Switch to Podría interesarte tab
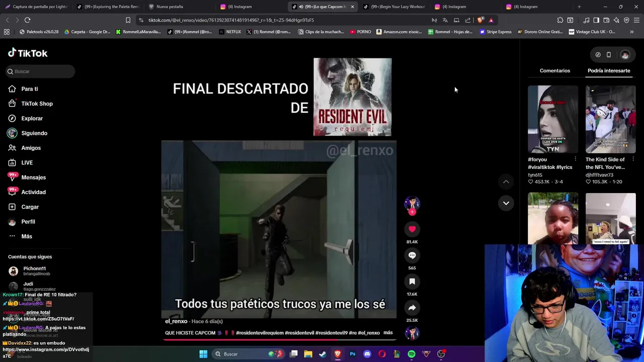The width and height of the screenshot is (644, 362). 609,71
